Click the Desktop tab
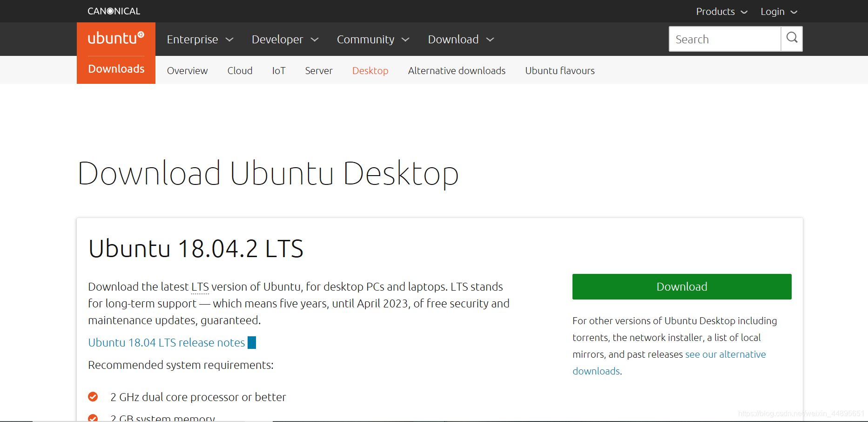Viewport: 868px width, 422px height. [370, 71]
